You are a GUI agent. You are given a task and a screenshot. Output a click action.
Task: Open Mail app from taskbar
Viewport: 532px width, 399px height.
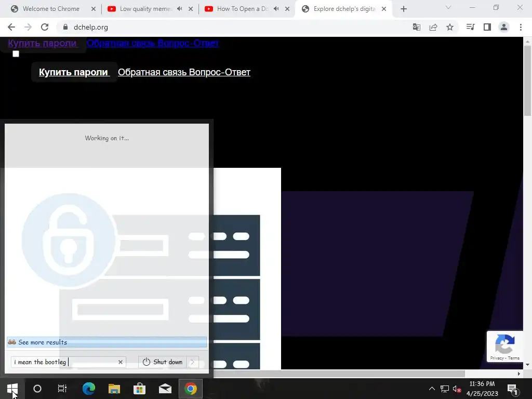pyautogui.click(x=165, y=389)
